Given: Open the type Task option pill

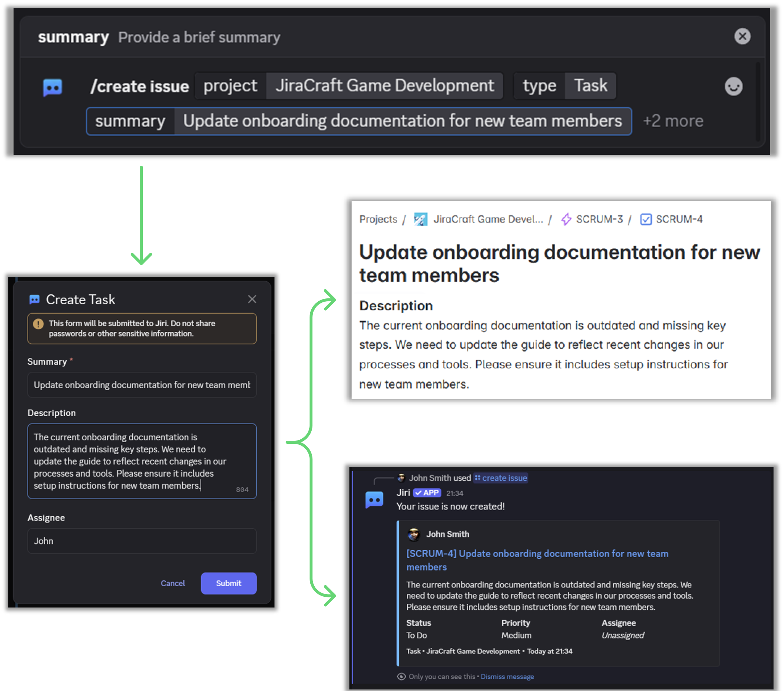Looking at the screenshot, I should click(589, 86).
